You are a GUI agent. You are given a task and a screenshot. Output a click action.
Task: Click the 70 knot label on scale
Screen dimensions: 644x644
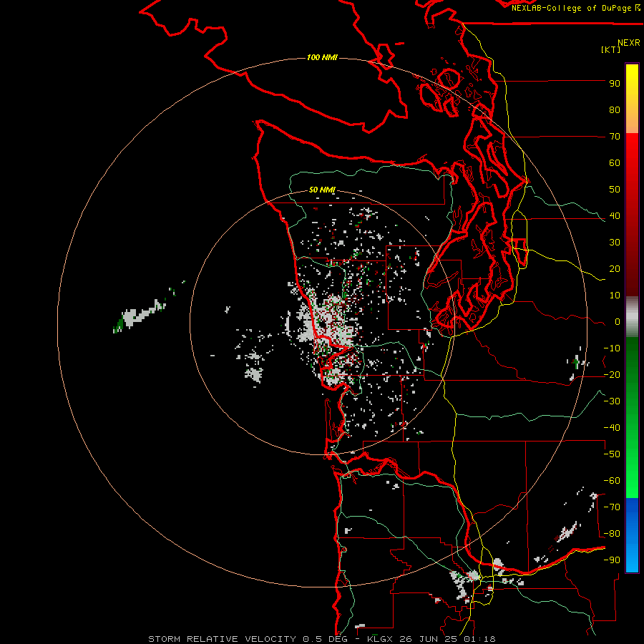(x=615, y=137)
